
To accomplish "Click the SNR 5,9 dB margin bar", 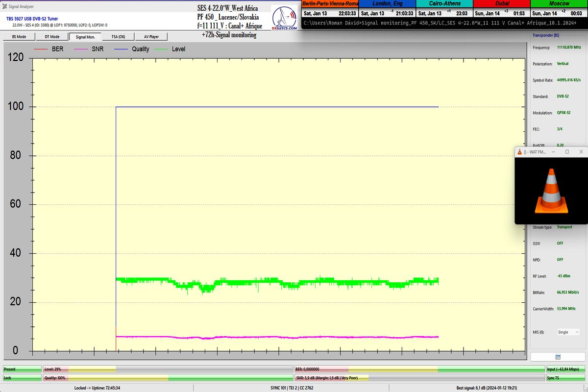I will (419, 378).
